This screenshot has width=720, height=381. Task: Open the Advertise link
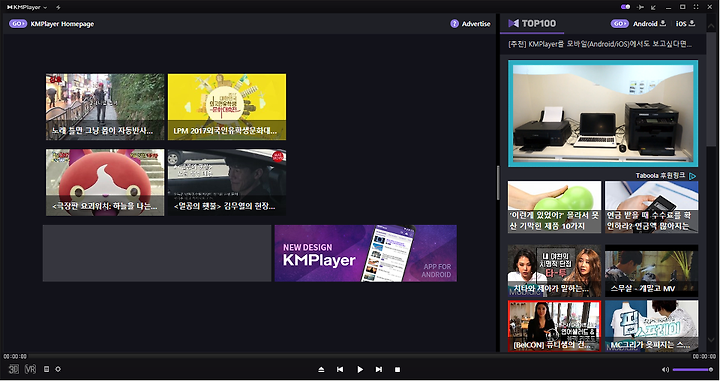tap(476, 24)
